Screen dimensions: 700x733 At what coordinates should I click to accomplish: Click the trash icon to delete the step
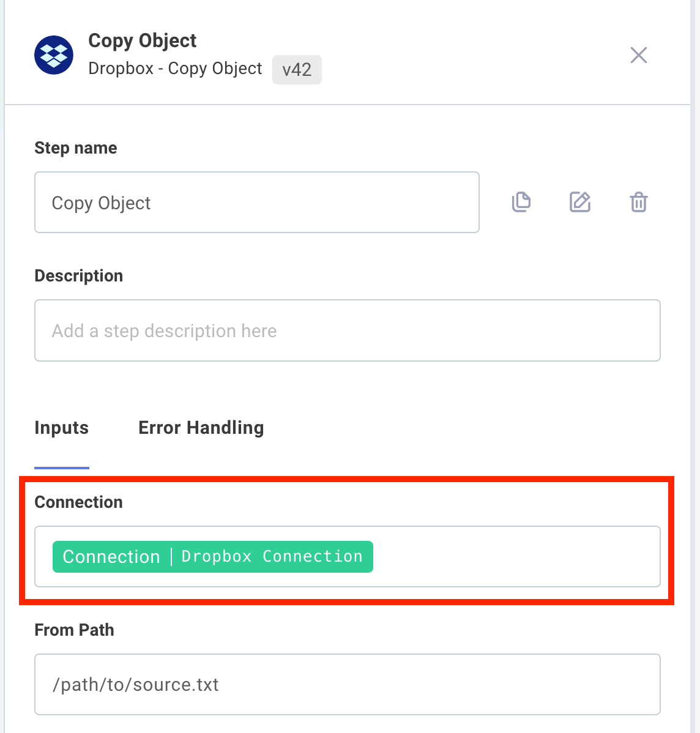pos(638,202)
